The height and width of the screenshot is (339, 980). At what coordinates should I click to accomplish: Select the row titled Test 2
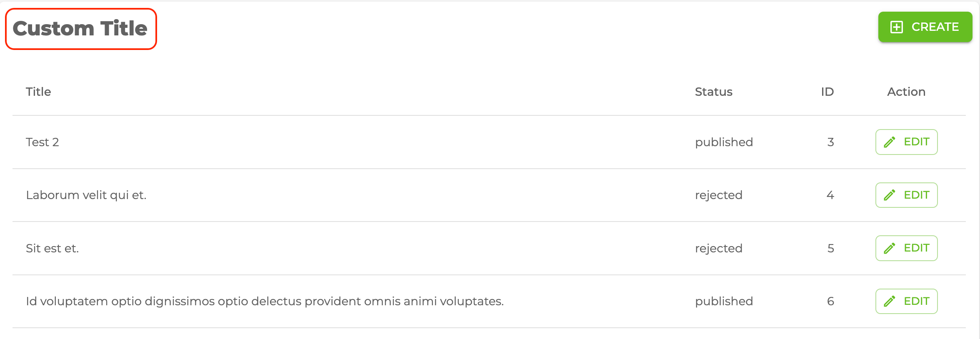[43, 142]
